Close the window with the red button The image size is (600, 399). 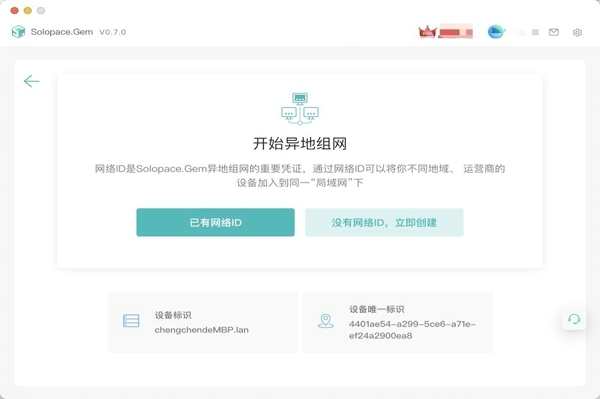pos(15,10)
